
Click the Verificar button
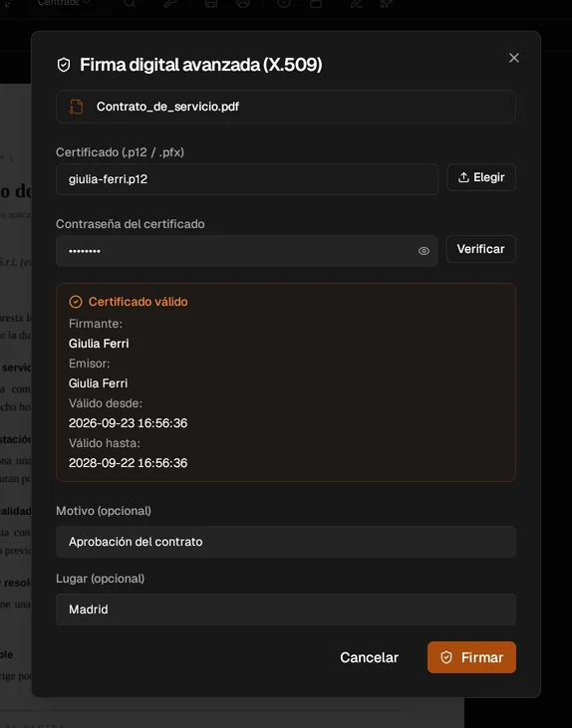[x=481, y=249]
